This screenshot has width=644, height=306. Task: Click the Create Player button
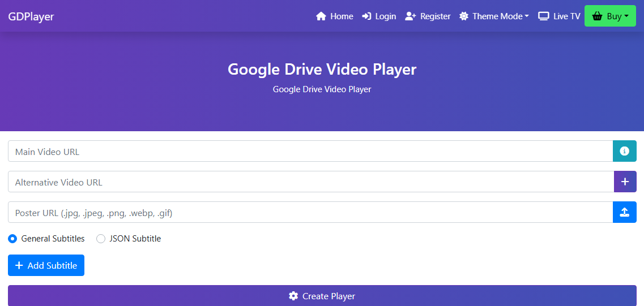pyautogui.click(x=322, y=296)
